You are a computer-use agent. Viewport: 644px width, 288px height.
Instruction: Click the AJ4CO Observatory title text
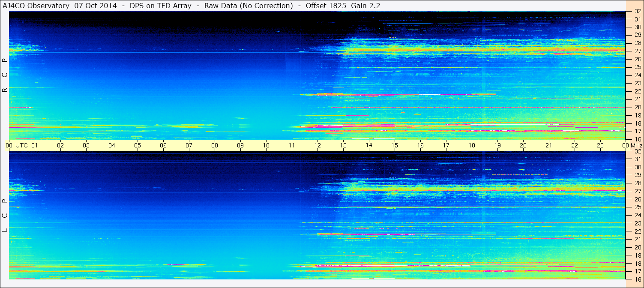tap(36, 6)
